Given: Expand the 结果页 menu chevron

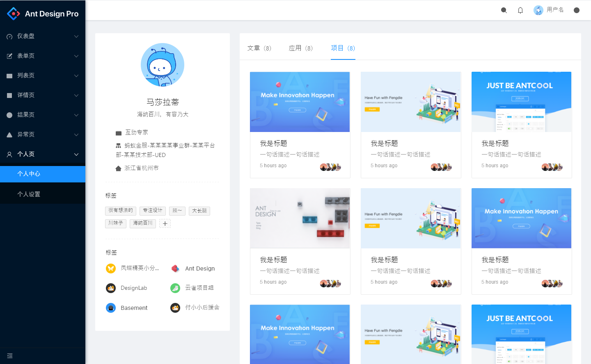Looking at the screenshot, I should (76, 115).
